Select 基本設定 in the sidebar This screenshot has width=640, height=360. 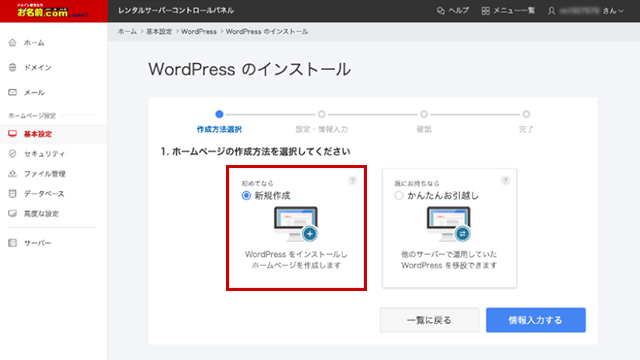(x=38, y=133)
